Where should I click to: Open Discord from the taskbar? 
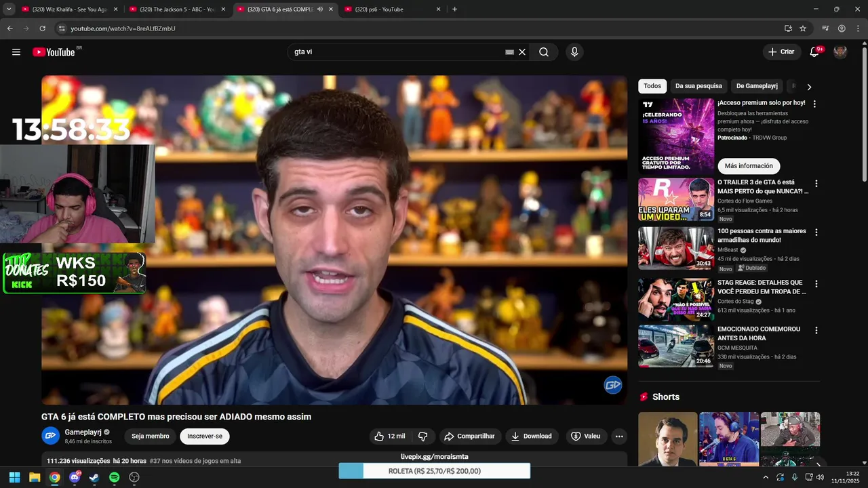coord(75,477)
